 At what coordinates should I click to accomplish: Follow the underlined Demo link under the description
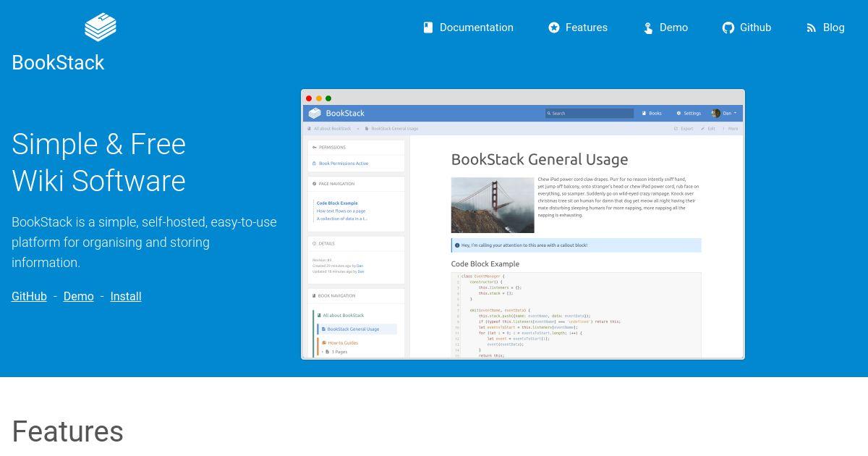click(78, 296)
